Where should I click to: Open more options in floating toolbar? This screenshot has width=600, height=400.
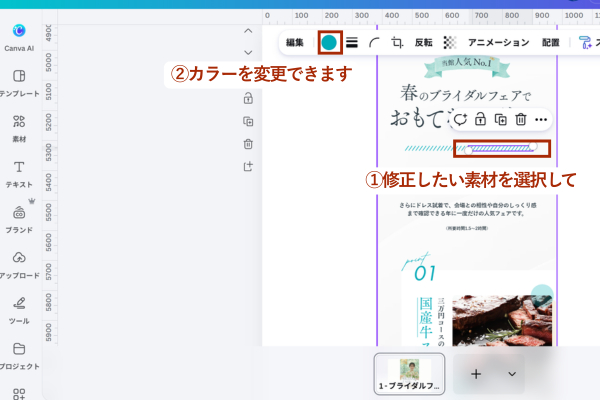tap(541, 119)
